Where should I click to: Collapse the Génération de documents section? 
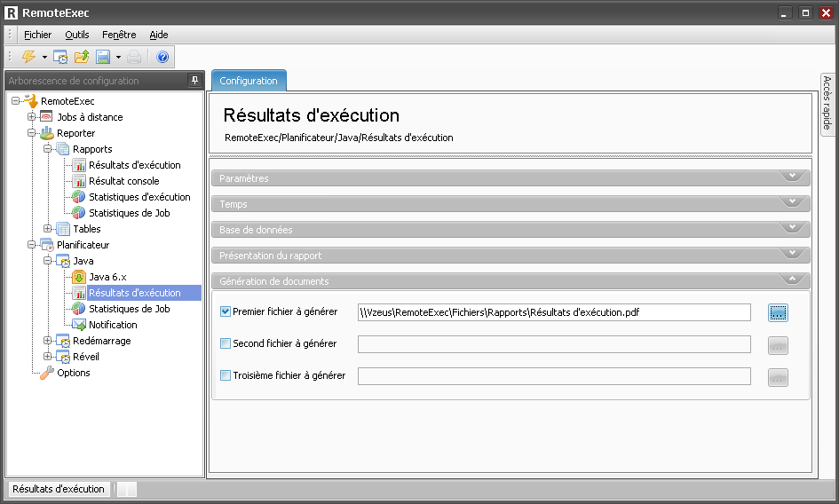511,281
